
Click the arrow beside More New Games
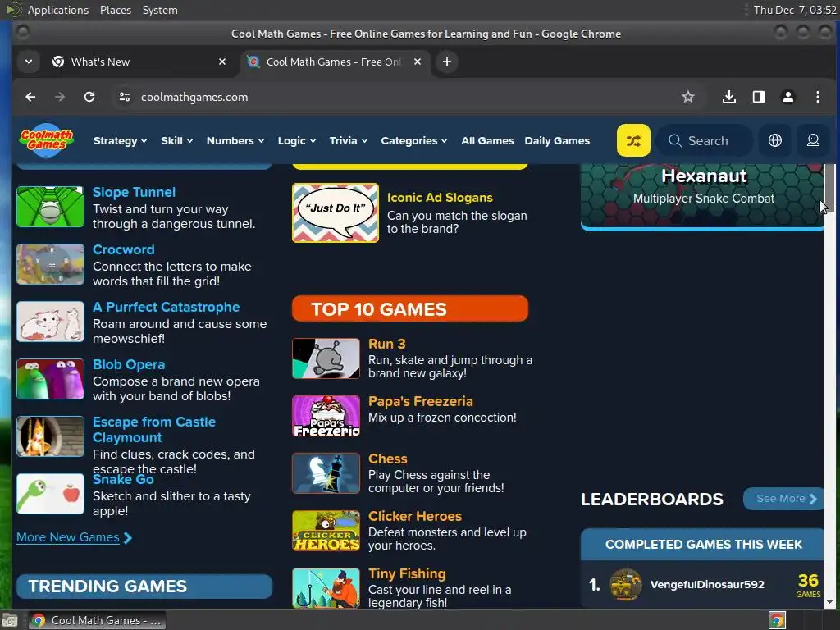pos(128,537)
